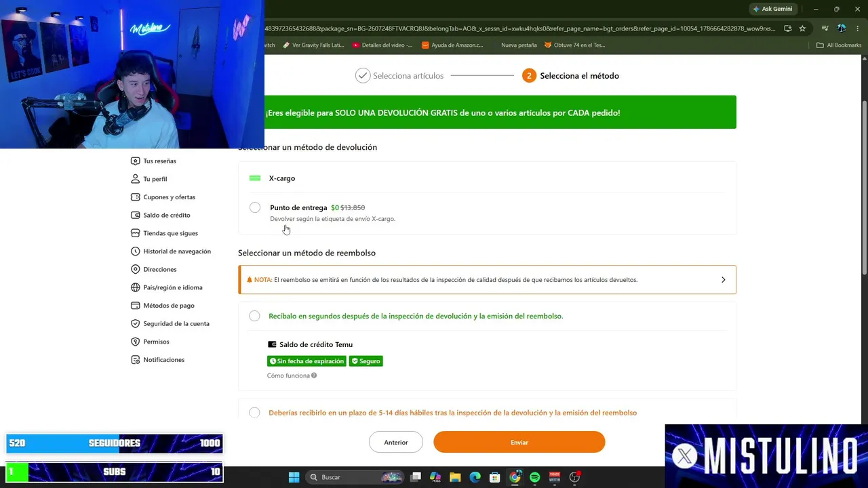Click the page vertical scrollbar

(x=864, y=186)
